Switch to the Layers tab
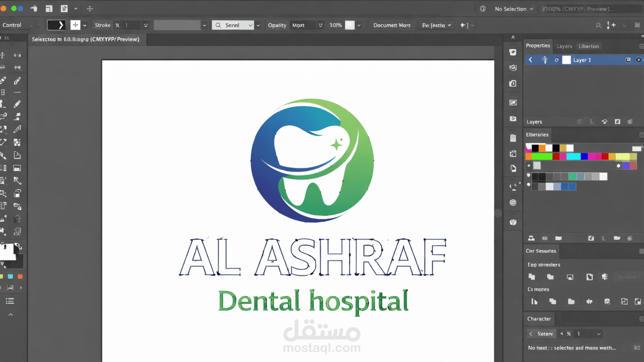 (564, 46)
